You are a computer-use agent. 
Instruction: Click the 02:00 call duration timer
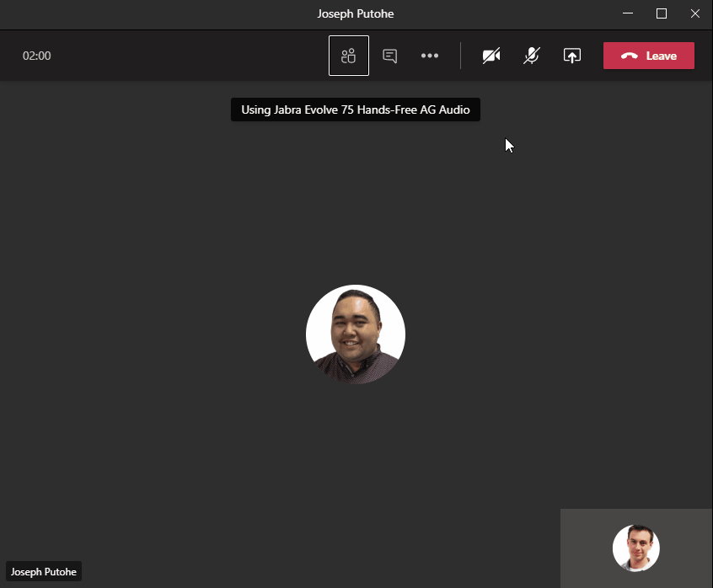(37, 56)
